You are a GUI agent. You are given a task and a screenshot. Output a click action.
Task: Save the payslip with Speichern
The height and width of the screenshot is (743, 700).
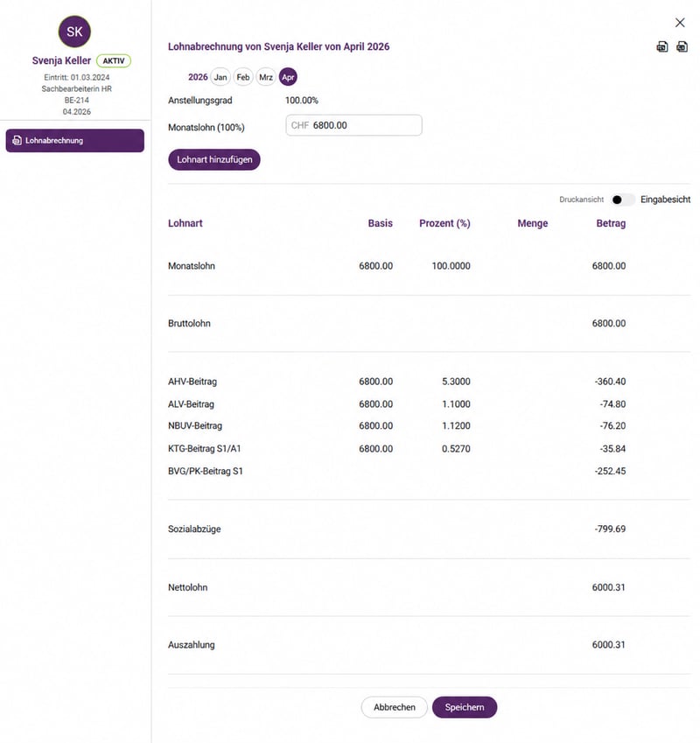point(465,707)
